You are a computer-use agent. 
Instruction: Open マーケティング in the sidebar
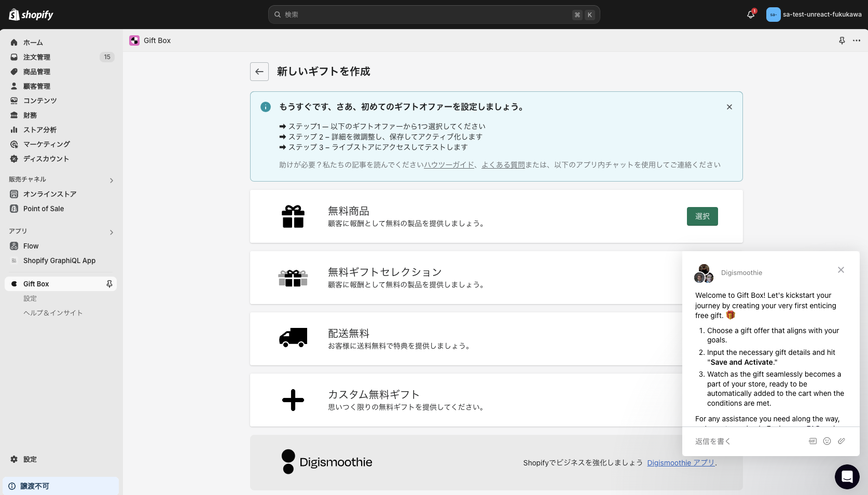tap(46, 144)
